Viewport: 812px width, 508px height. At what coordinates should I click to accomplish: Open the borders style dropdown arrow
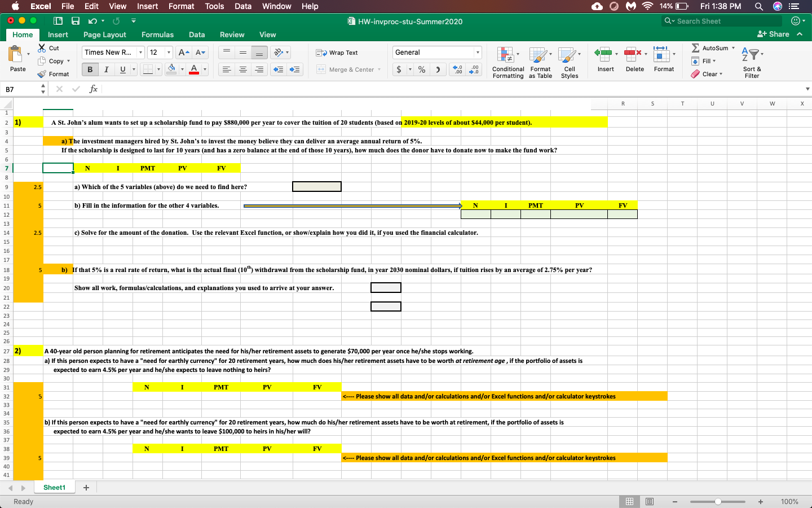(x=158, y=69)
